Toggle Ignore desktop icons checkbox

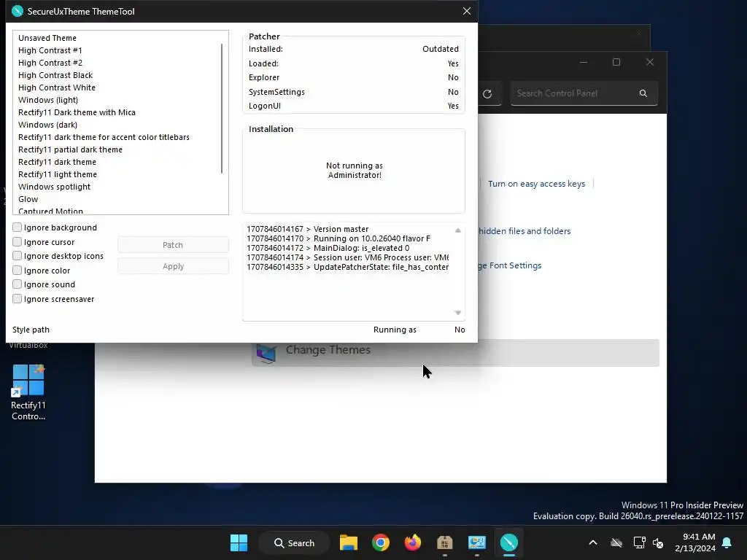(x=18, y=256)
